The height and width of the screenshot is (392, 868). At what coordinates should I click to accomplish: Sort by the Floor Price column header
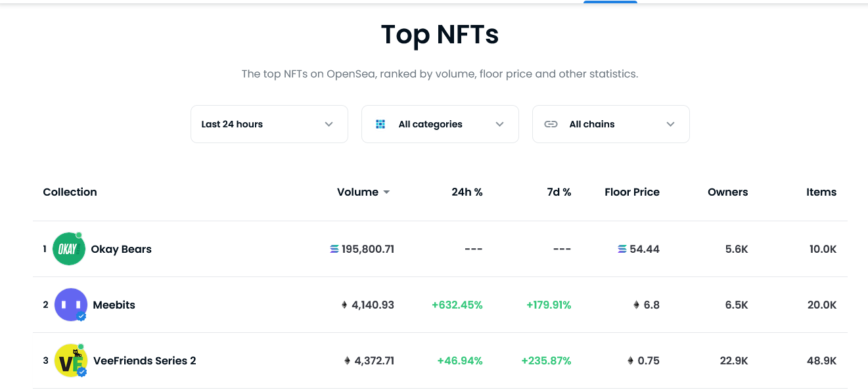point(632,192)
